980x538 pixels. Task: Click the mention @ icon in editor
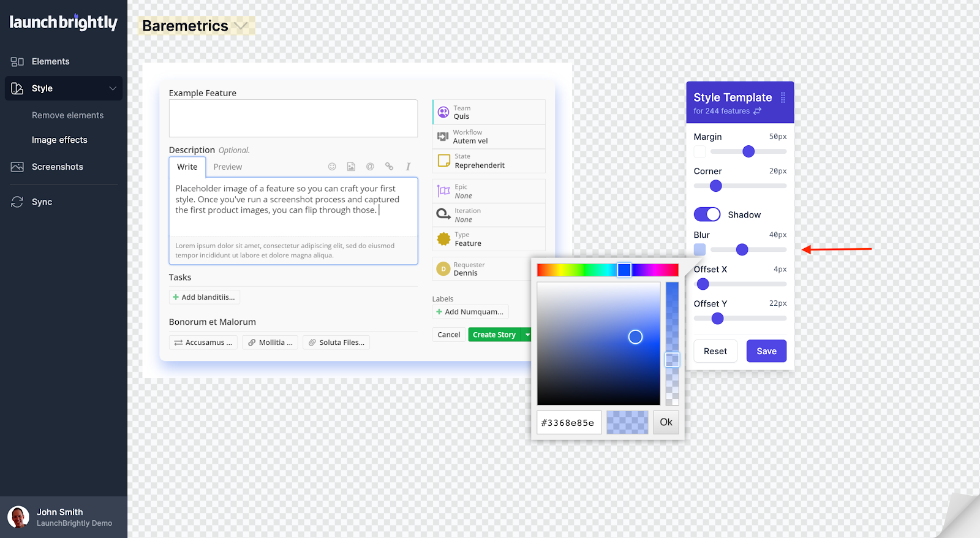[370, 167]
